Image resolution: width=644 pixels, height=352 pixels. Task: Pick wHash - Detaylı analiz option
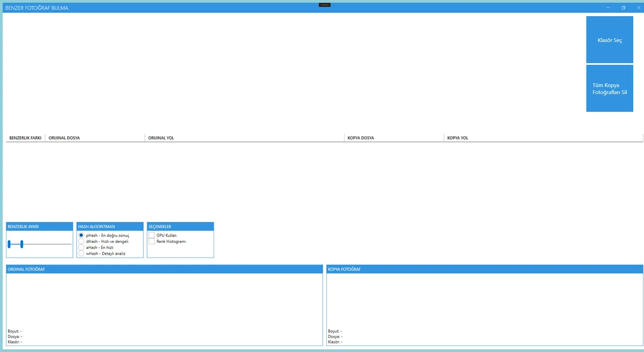(x=82, y=253)
